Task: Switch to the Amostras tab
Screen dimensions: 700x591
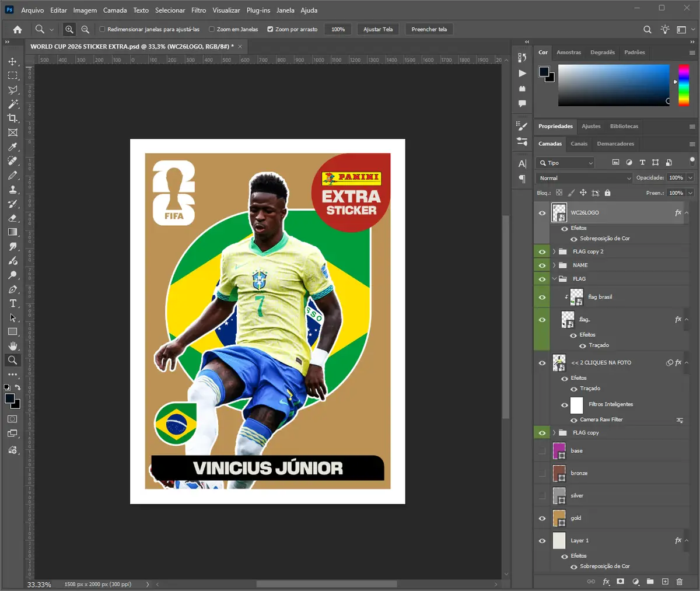Action: click(569, 53)
